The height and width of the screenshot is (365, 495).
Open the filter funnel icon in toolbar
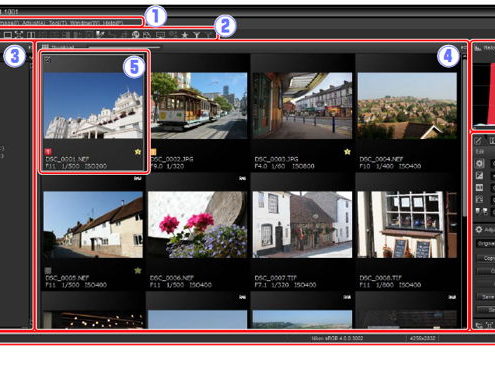pyautogui.click(x=197, y=35)
